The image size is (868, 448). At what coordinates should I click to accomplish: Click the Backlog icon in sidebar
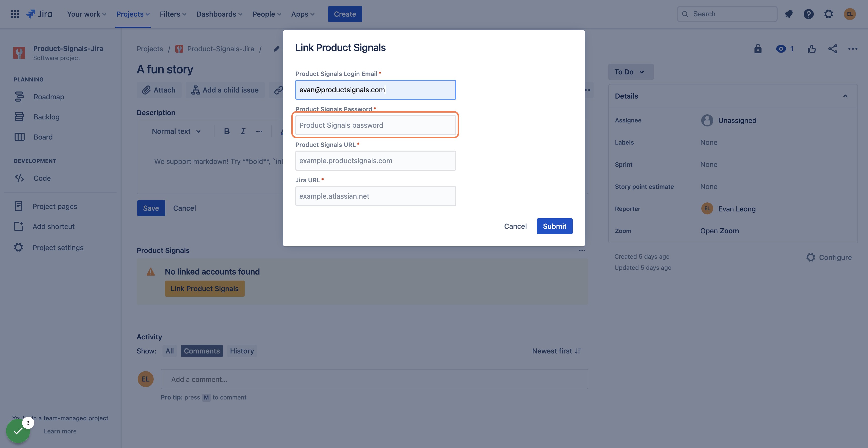pyautogui.click(x=19, y=117)
